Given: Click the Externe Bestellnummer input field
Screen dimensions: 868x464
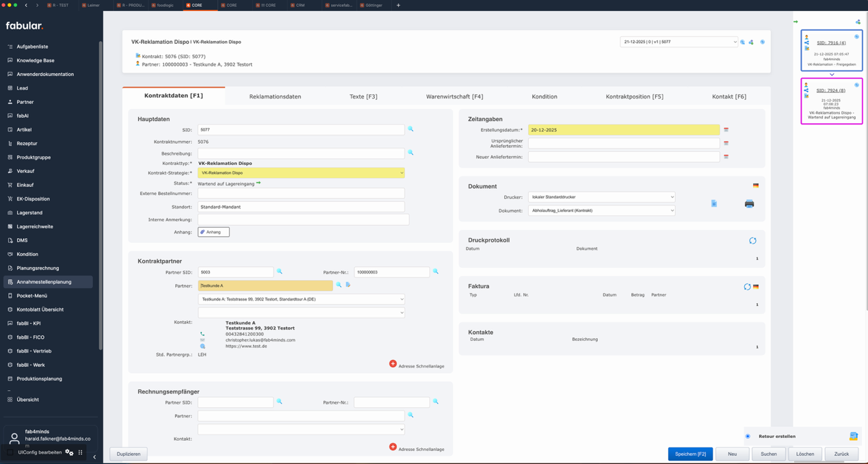Looking at the screenshot, I should point(301,194).
